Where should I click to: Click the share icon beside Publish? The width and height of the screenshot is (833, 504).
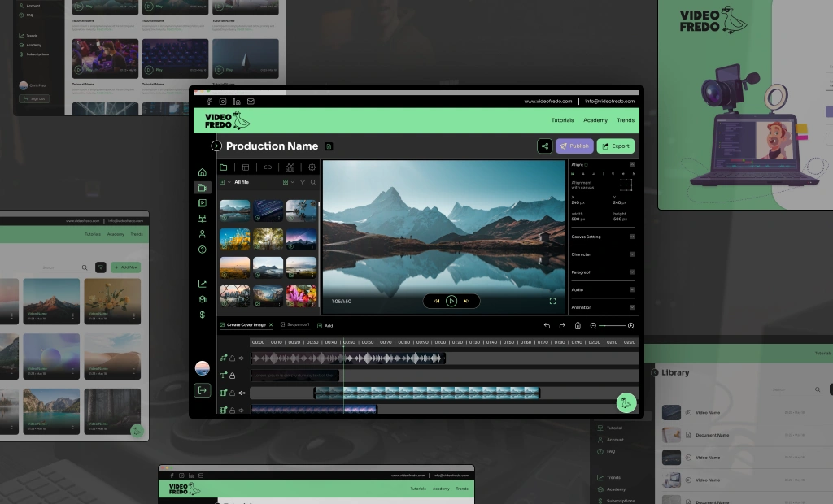pyautogui.click(x=544, y=146)
